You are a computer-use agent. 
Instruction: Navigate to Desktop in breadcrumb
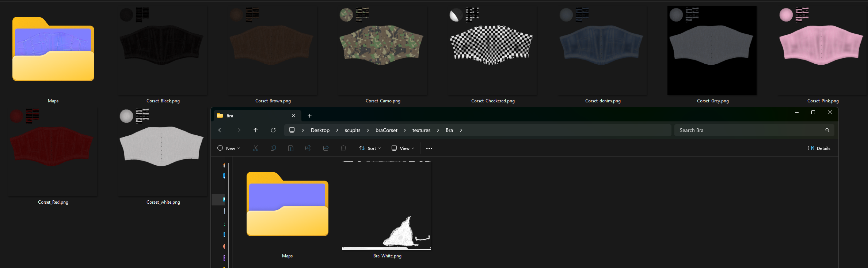pos(320,130)
